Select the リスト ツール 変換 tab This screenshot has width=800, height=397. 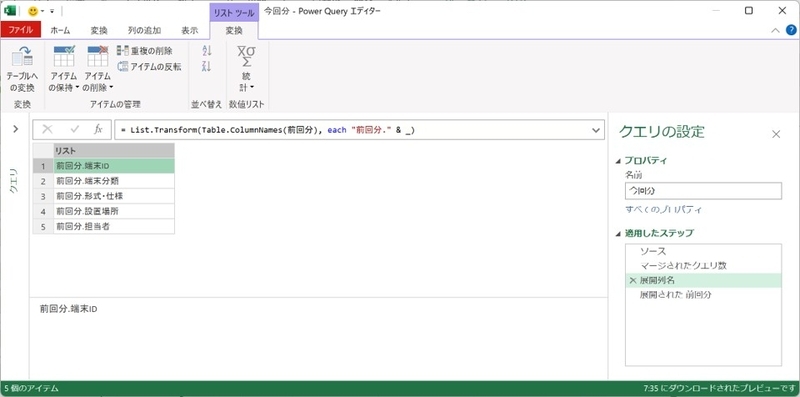(234, 31)
